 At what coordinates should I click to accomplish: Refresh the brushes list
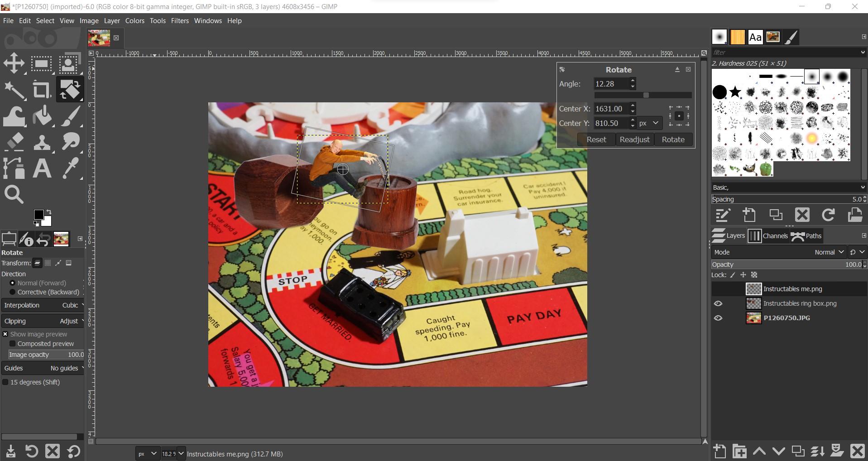click(x=828, y=215)
